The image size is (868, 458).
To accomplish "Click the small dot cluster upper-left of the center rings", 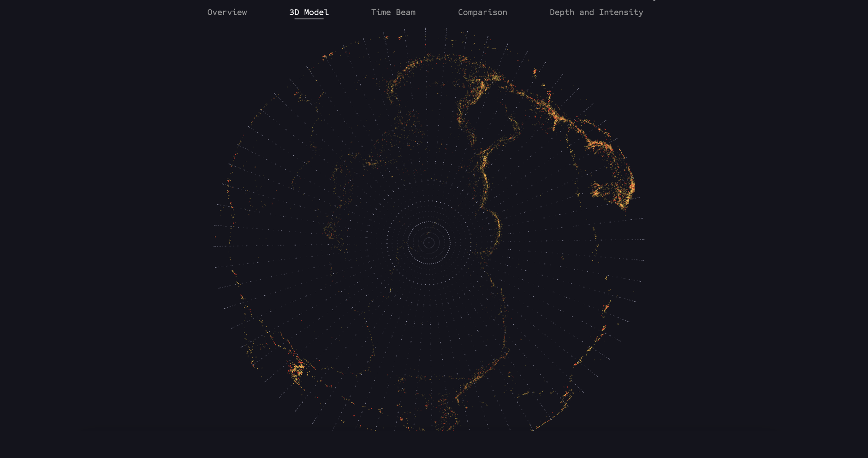I will tap(370, 163).
